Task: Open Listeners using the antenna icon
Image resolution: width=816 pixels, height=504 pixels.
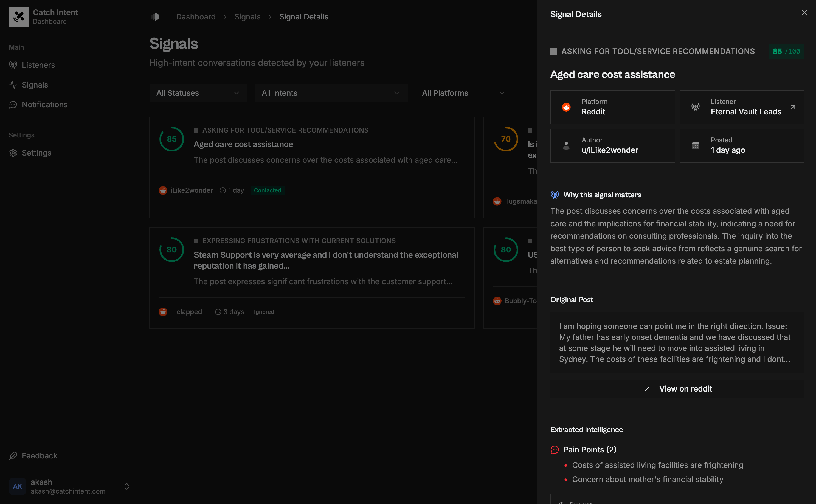Action: click(13, 65)
